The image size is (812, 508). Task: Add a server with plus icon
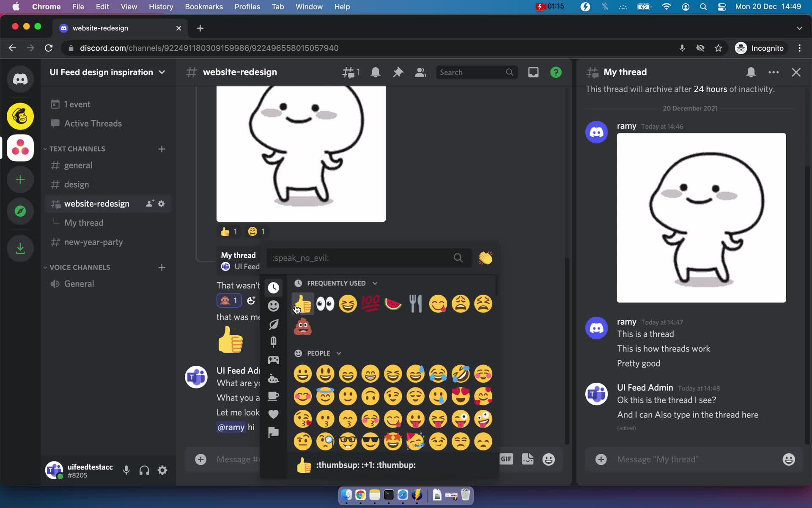click(20, 180)
